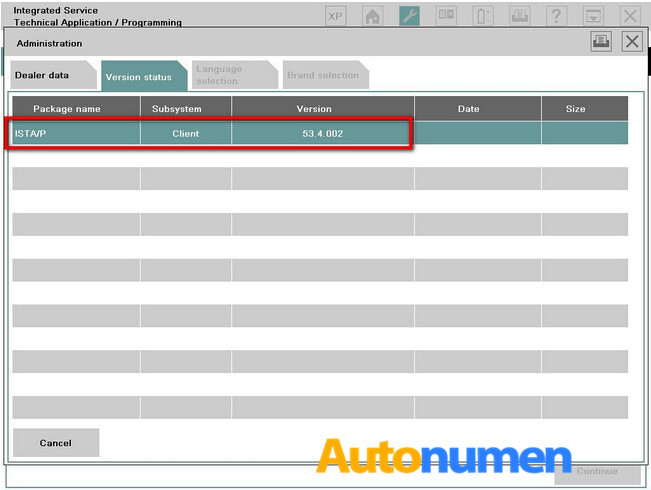Open the wrench administration tool icon
This screenshot has height=490, width=651.
click(x=409, y=17)
